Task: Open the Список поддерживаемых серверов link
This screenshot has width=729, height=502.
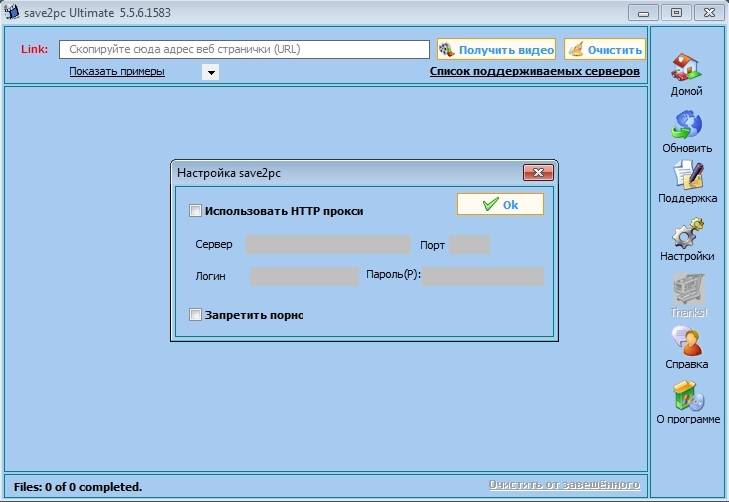Action: [535, 72]
